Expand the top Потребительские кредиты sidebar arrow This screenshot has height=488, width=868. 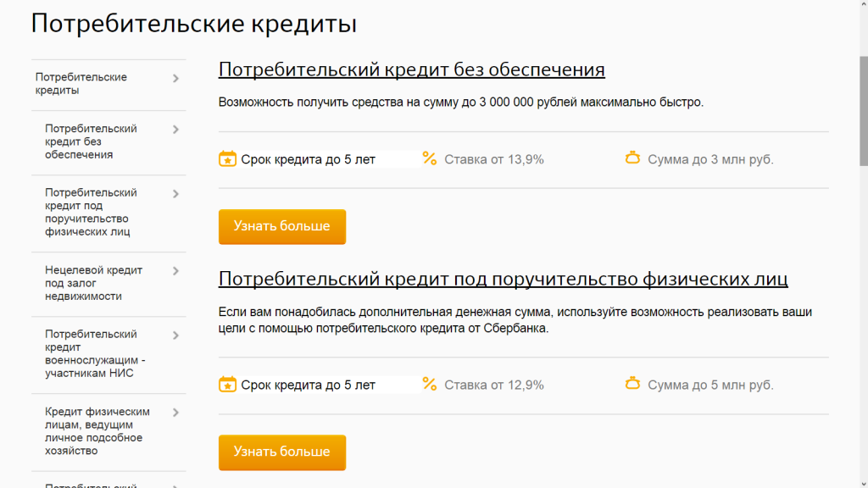175,79
